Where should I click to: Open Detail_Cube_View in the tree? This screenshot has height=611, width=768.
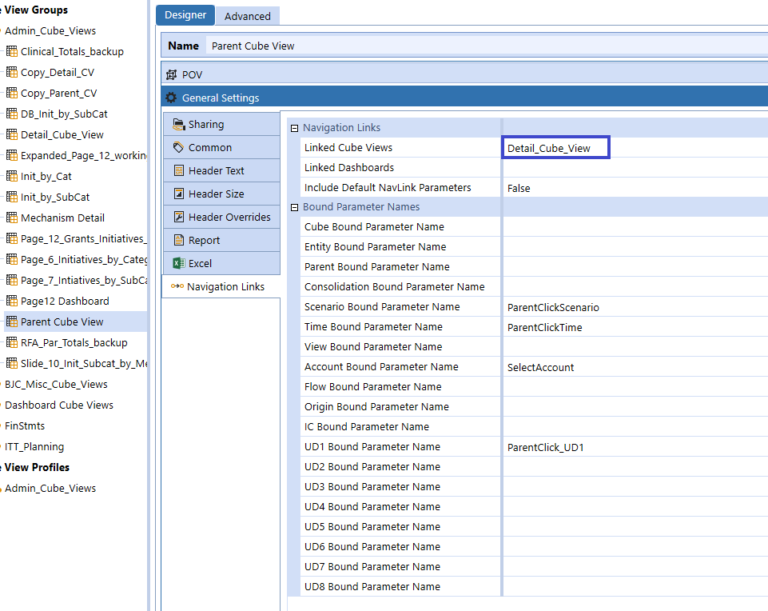[x=62, y=135]
